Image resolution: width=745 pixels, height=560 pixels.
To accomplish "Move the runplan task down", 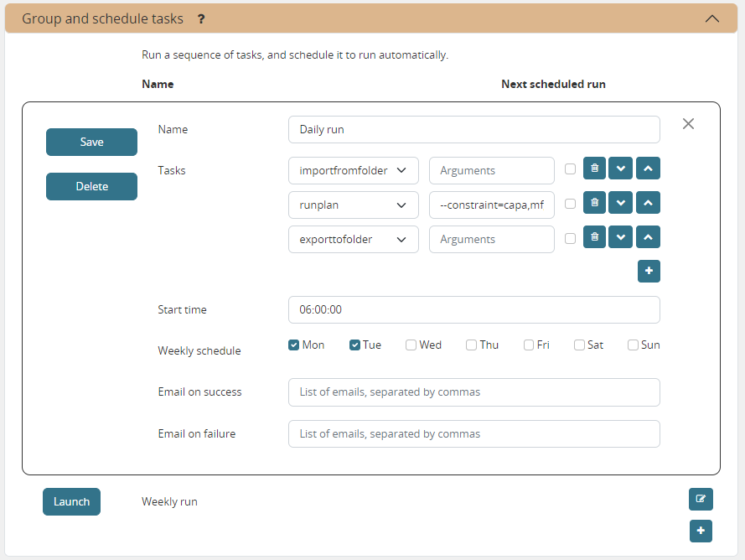I will (x=621, y=203).
